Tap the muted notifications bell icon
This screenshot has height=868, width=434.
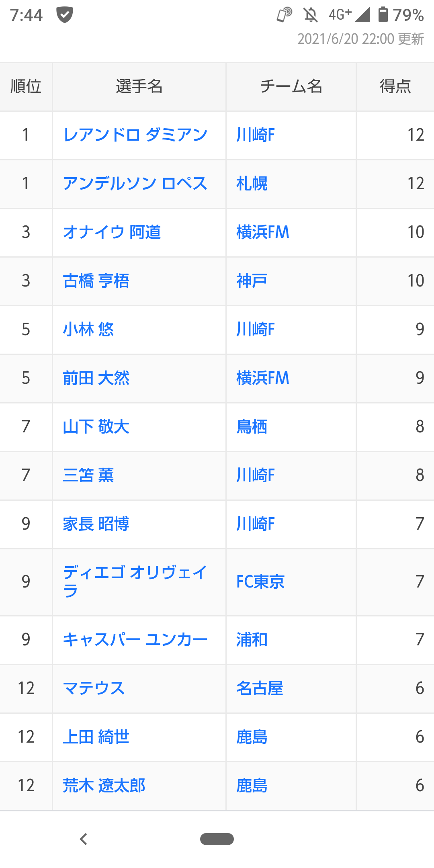310,15
